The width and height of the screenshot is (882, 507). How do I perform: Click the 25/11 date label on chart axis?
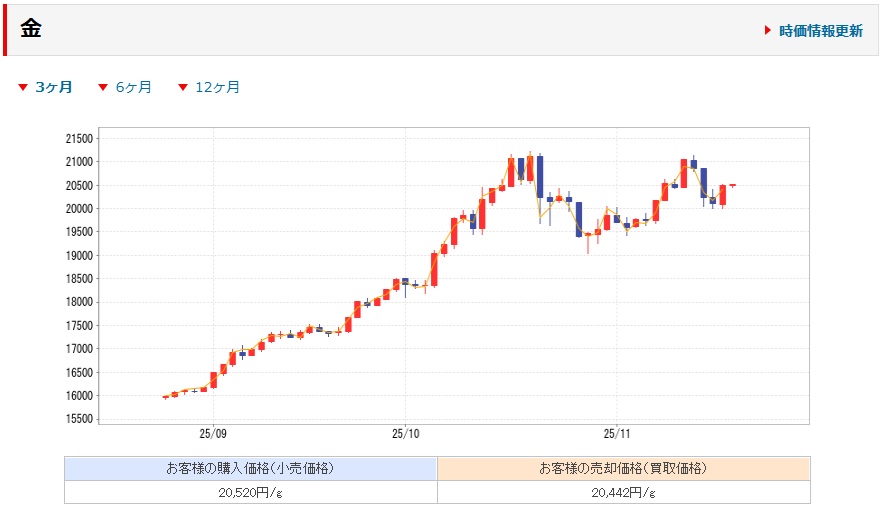tap(616, 436)
